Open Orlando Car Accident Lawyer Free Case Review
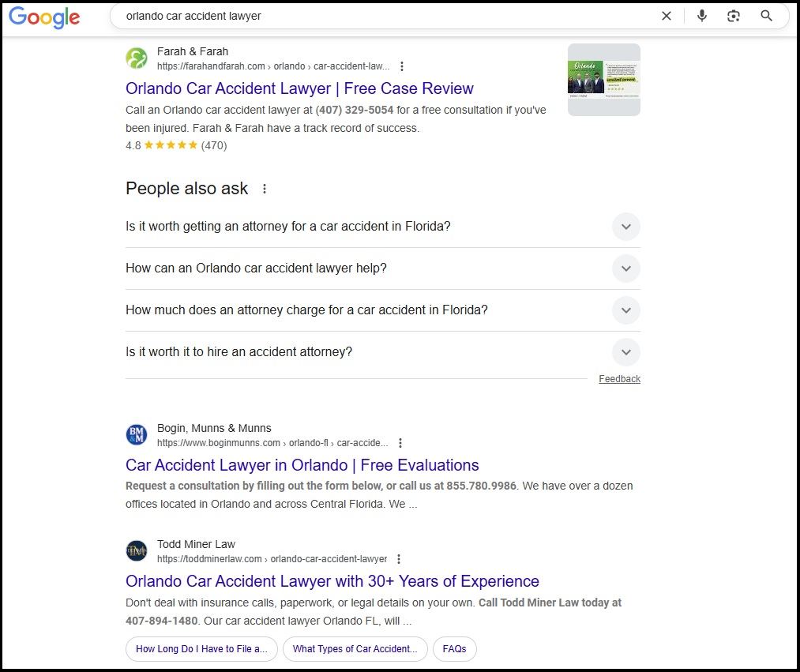Screen dimensions: 800x672 tap(299, 88)
